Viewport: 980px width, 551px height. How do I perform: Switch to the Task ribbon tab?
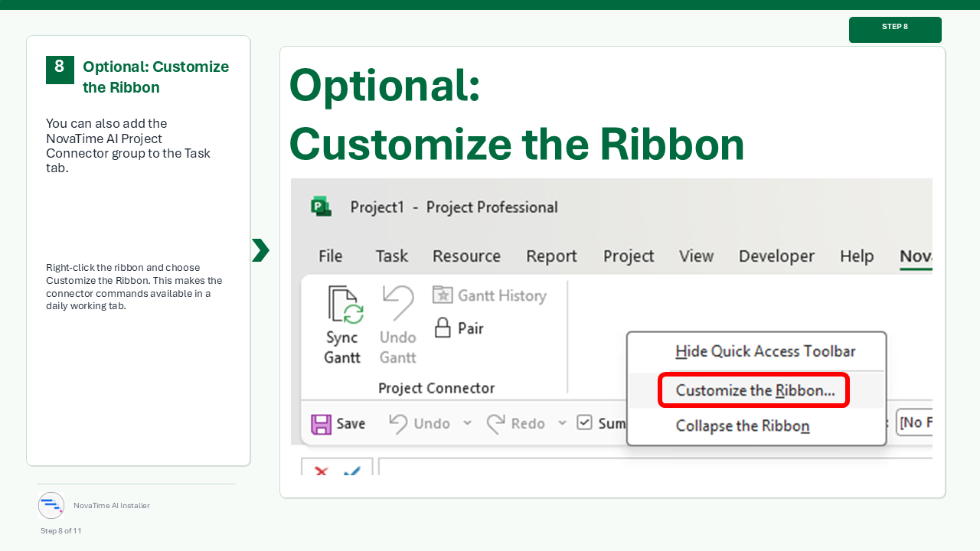pos(392,256)
